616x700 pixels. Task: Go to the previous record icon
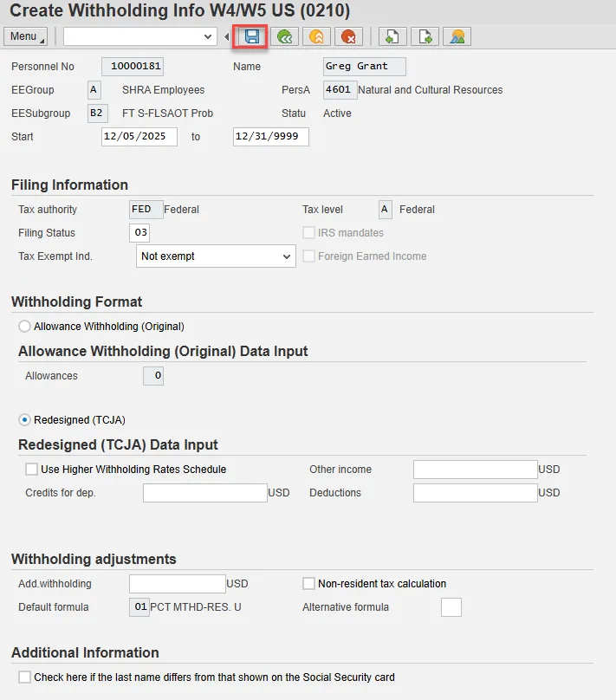[x=392, y=36]
